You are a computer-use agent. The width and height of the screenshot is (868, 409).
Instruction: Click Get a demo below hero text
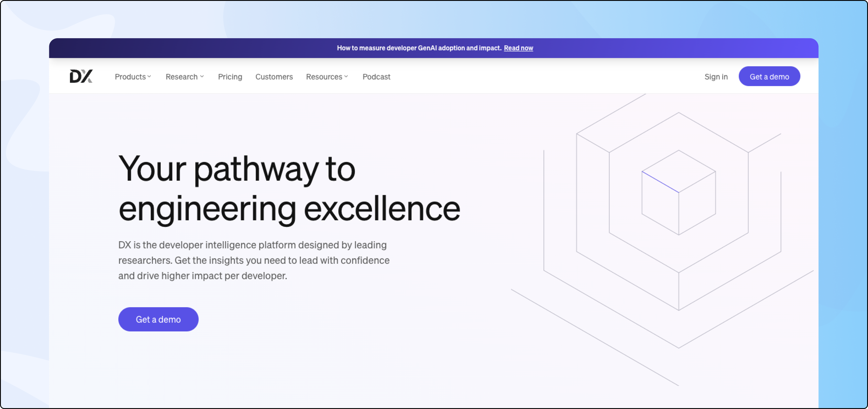(x=158, y=319)
